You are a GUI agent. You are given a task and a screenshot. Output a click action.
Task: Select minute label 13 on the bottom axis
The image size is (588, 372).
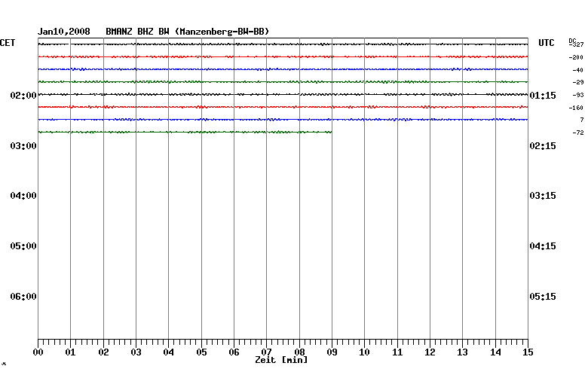[462, 352]
